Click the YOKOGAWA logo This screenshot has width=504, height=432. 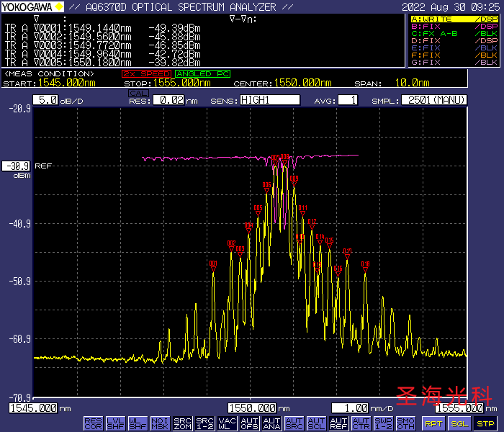(x=32, y=6)
